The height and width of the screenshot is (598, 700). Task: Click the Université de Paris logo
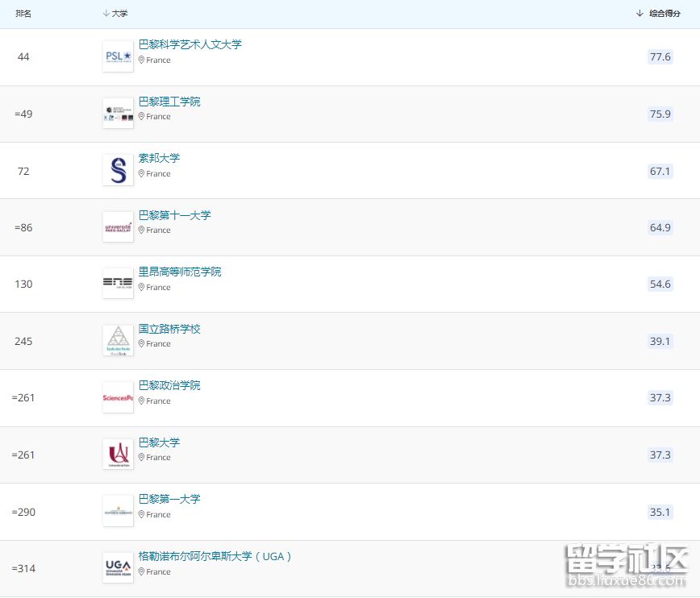pyautogui.click(x=118, y=455)
